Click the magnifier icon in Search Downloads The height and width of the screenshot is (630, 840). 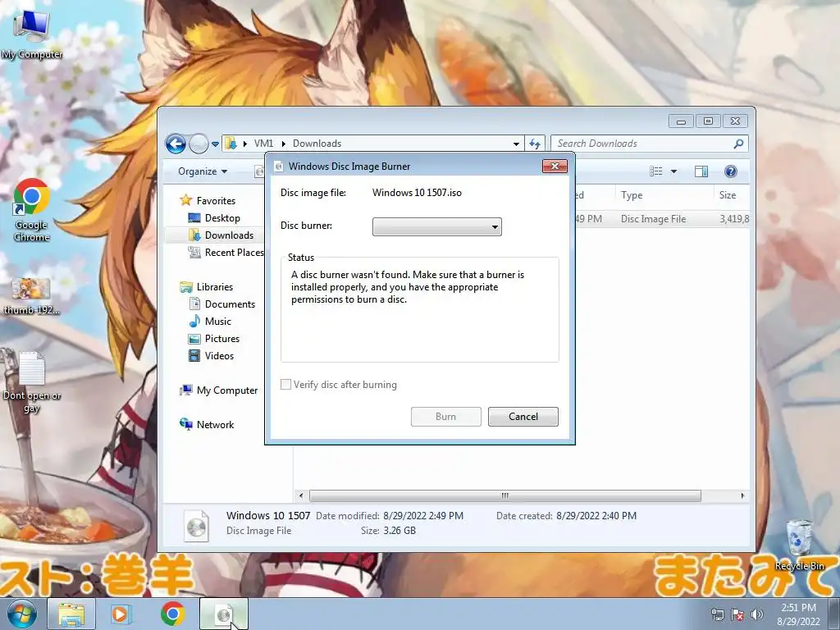click(738, 144)
